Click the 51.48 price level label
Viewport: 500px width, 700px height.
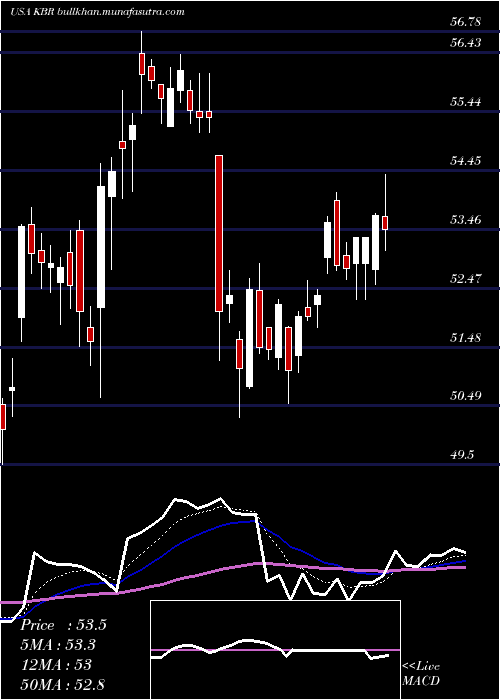pos(466,338)
